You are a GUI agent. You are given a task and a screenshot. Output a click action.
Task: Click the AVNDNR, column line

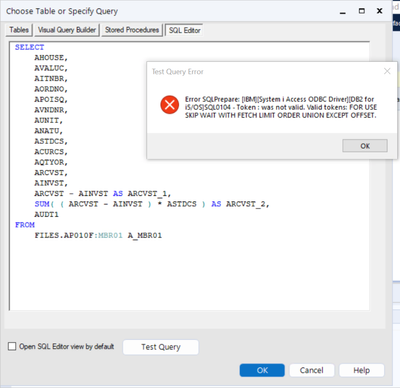pos(51,110)
